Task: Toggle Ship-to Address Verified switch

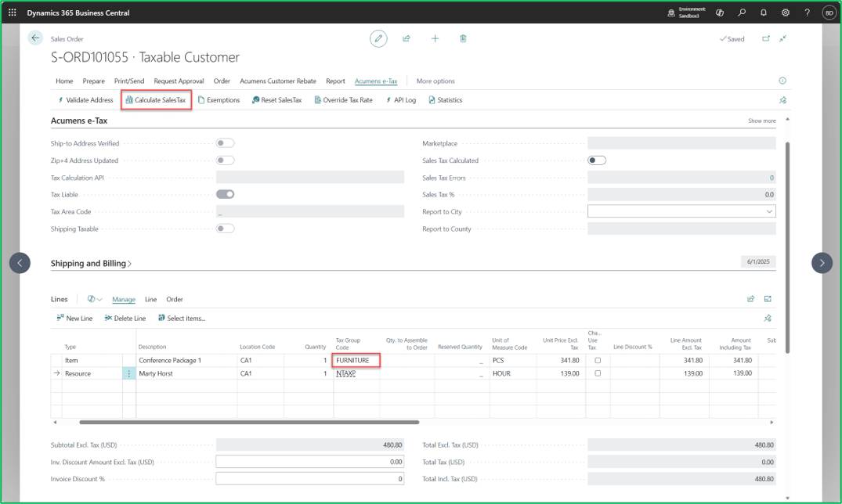Action: click(225, 143)
